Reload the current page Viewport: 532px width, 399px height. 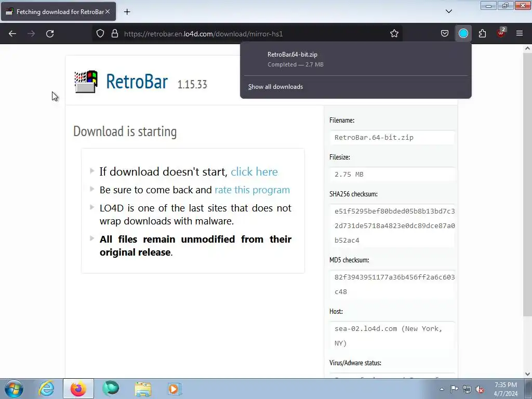(x=50, y=34)
